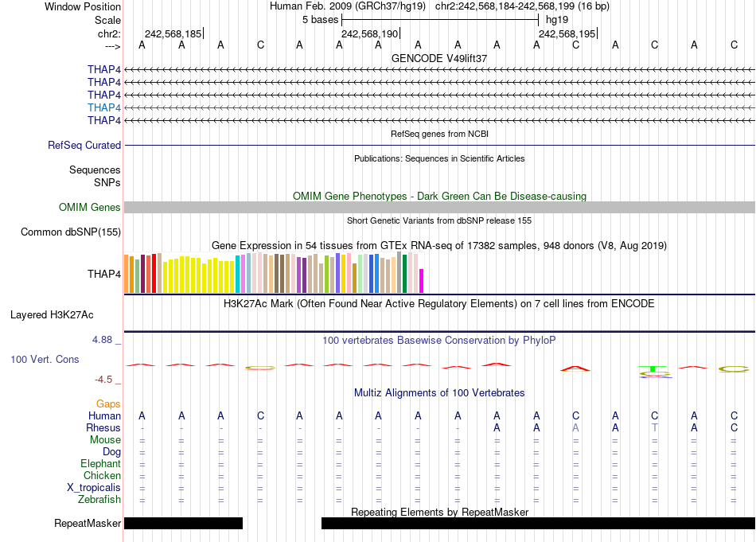Select the Rhesus alignment row label
This screenshot has height=542, width=756.
103,427
